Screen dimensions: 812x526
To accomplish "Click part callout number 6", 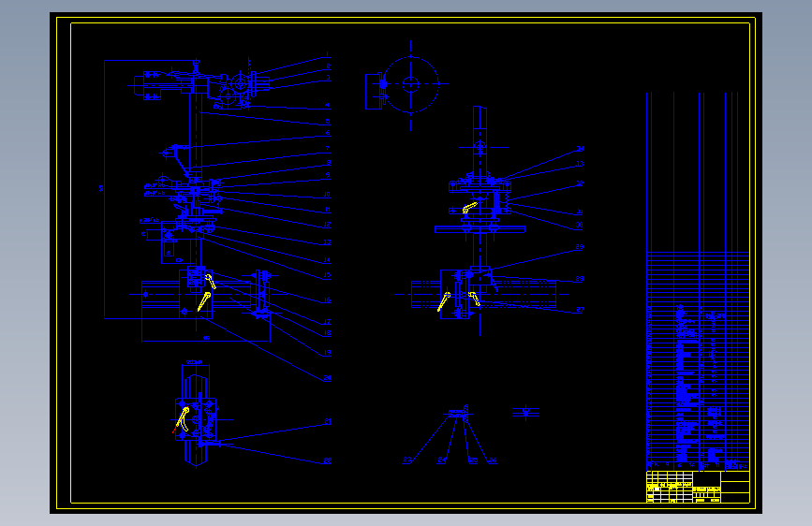I will pyautogui.click(x=328, y=134).
